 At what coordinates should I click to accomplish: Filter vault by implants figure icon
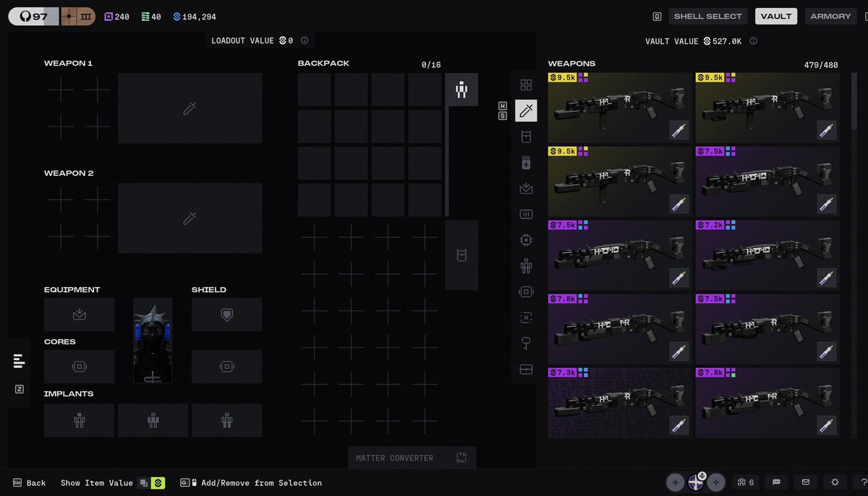[x=526, y=266]
